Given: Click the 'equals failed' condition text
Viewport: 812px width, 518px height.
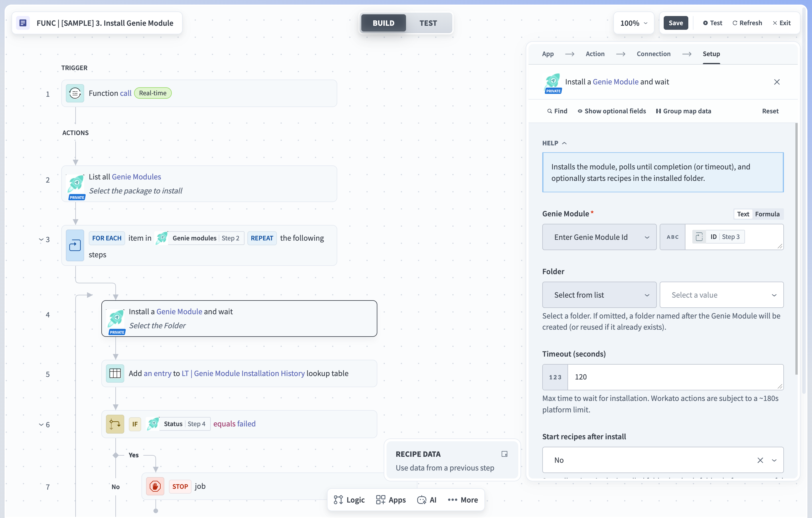Looking at the screenshot, I should coord(234,424).
